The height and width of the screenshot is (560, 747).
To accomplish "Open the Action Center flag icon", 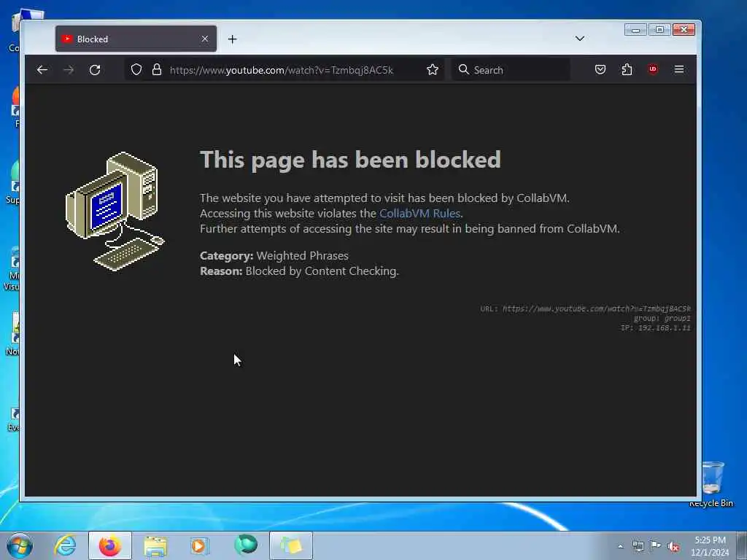I will pyautogui.click(x=656, y=546).
